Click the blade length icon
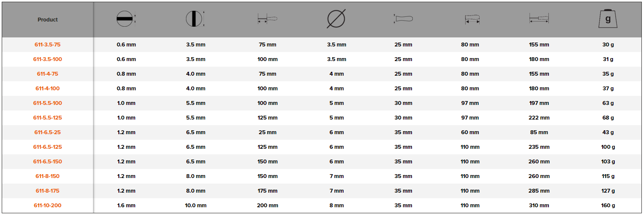 (x=267, y=19)
